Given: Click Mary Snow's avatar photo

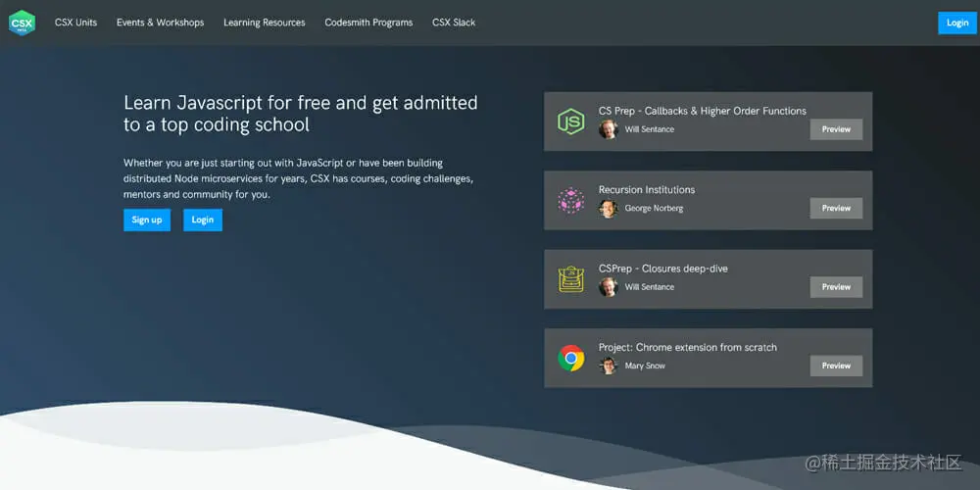Looking at the screenshot, I should click(x=609, y=366).
